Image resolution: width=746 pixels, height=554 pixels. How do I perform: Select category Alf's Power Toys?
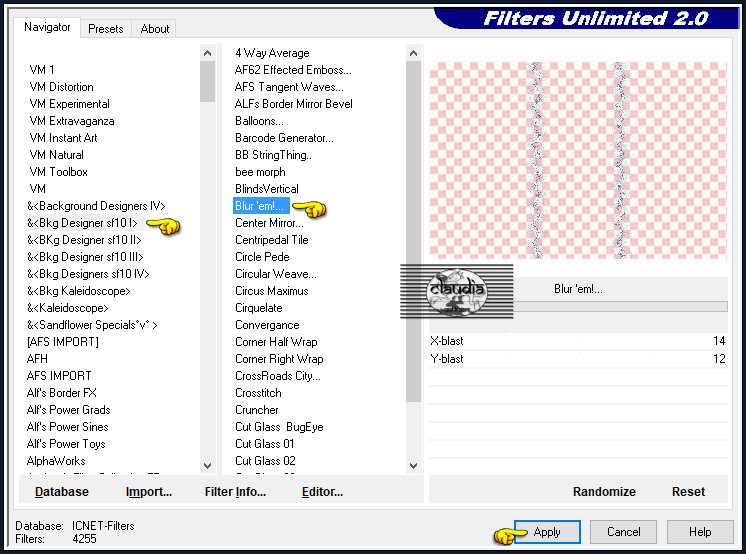[66, 444]
